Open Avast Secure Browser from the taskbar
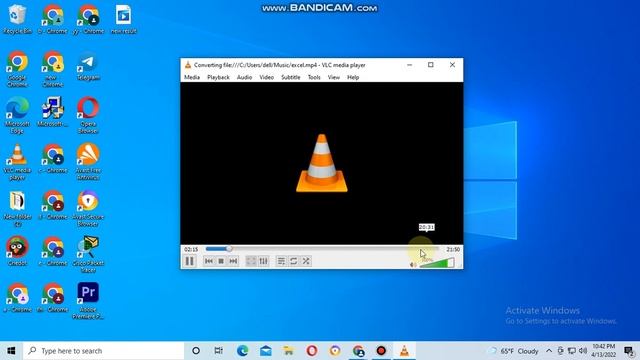This screenshot has height=360, width=640. point(335,351)
